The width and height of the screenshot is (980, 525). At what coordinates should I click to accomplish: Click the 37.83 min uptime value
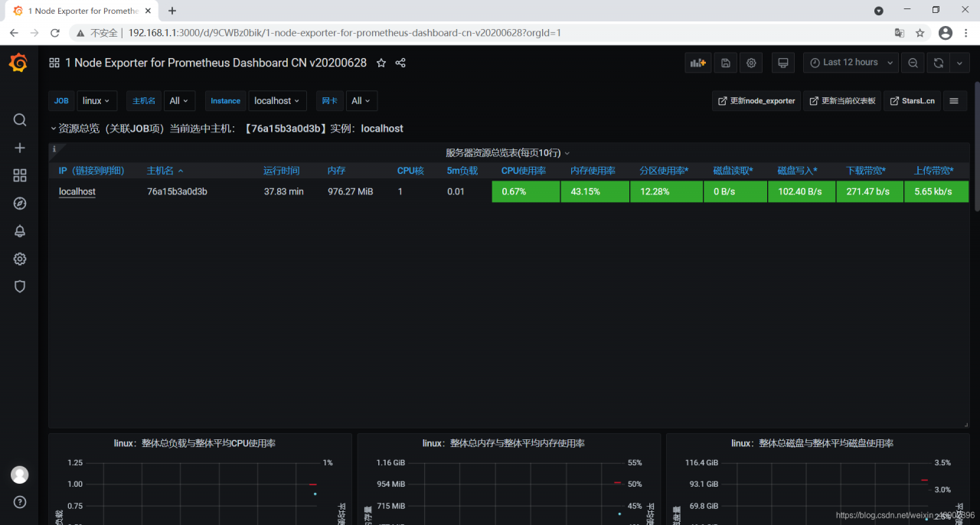pos(284,191)
